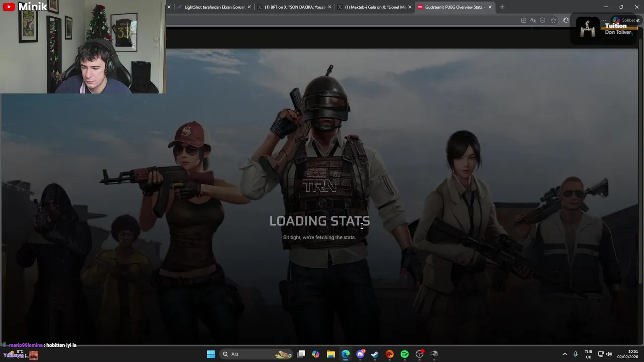
Task: Open File Explorer from the taskbar
Action: tap(331, 354)
